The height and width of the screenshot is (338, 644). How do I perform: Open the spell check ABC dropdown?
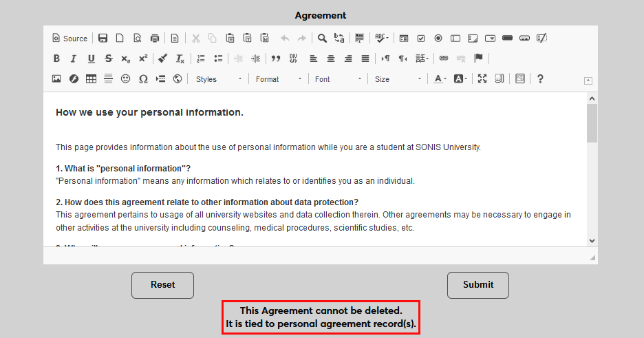pos(382,38)
